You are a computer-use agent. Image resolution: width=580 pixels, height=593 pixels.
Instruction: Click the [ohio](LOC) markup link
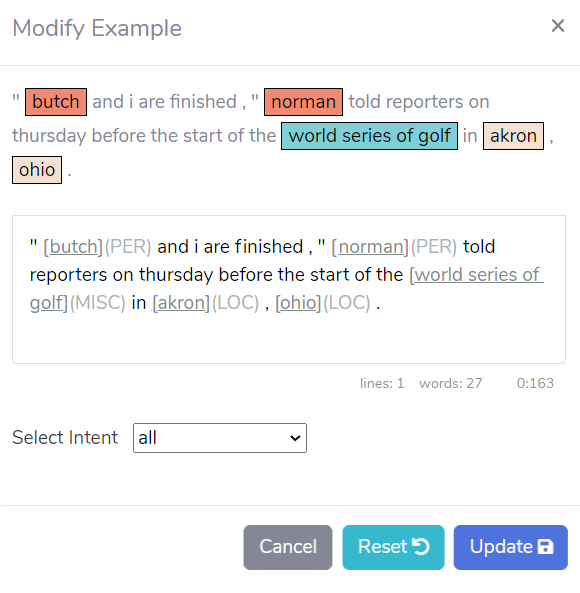[323, 303]
